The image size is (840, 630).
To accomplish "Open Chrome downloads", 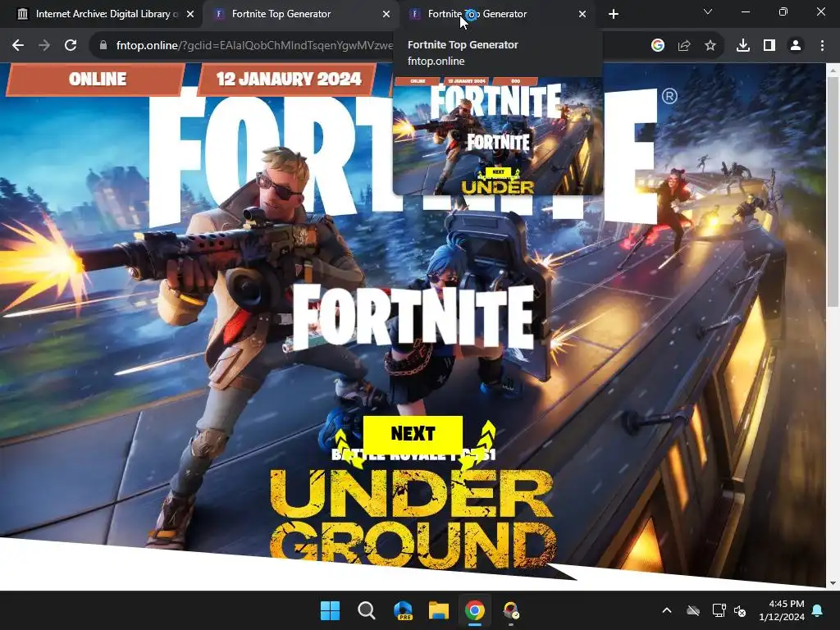I will 743,46.
